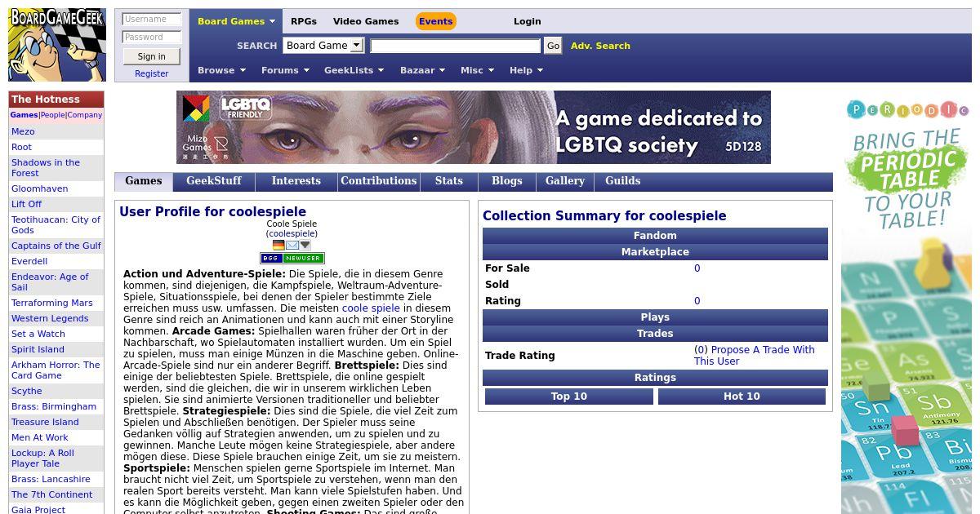Open Shadows in the Forest
Screen dimensions: 980x514
[x=46, y=168]
